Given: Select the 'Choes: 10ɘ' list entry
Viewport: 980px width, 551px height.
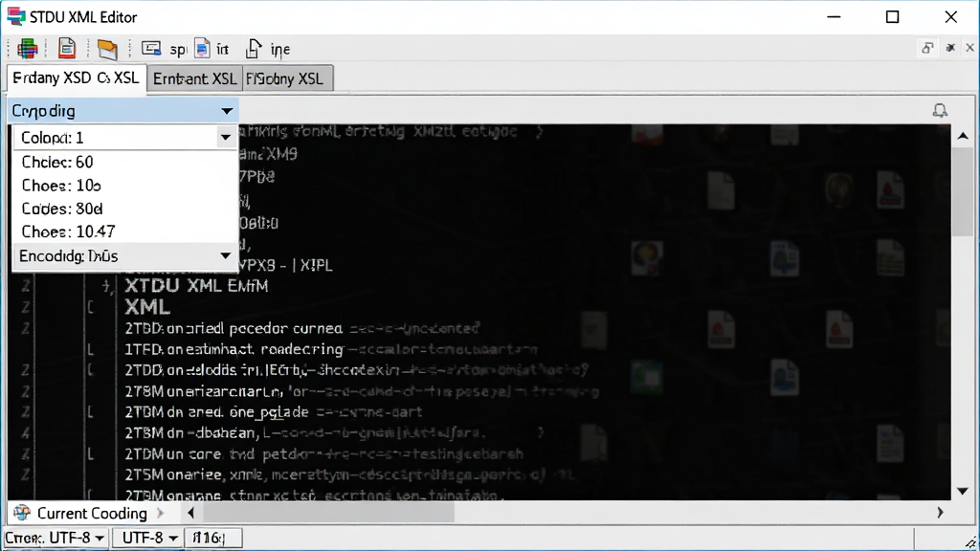Looking at the screenshot, I should coord(125,186).
